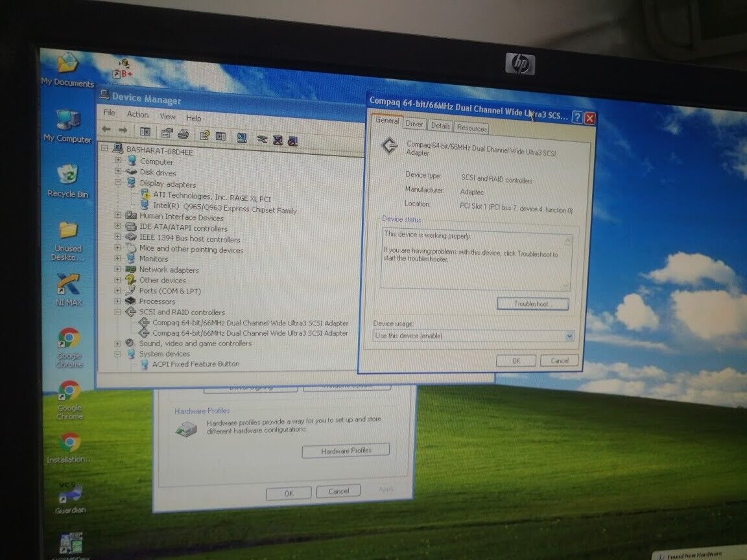The image size is (747, 560).
Task: Expand the Other devices node
Action: (x=117, y=279)
